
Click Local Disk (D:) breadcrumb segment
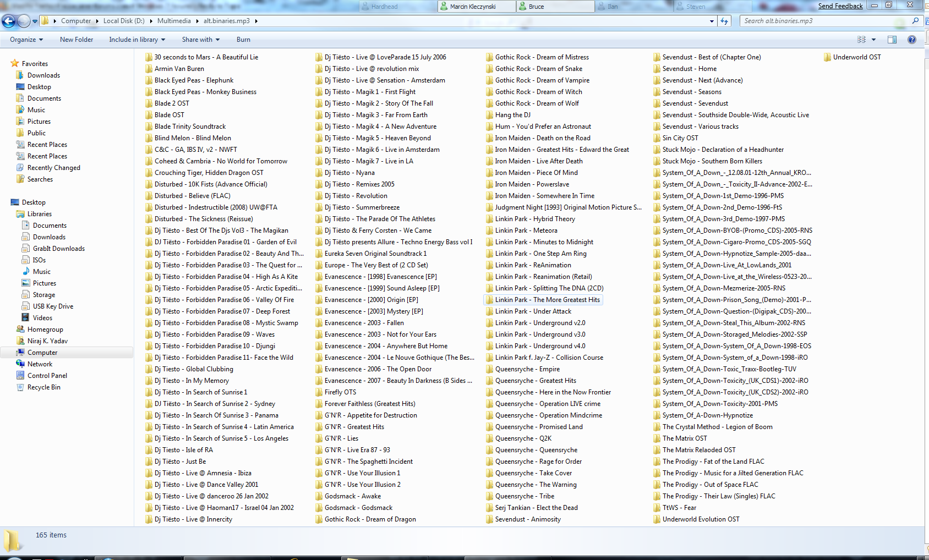pos(124,21)
